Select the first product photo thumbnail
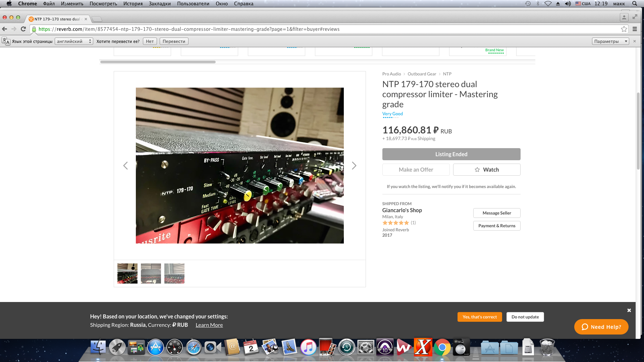Screen dimensions: 644x362 click(127, 274)
